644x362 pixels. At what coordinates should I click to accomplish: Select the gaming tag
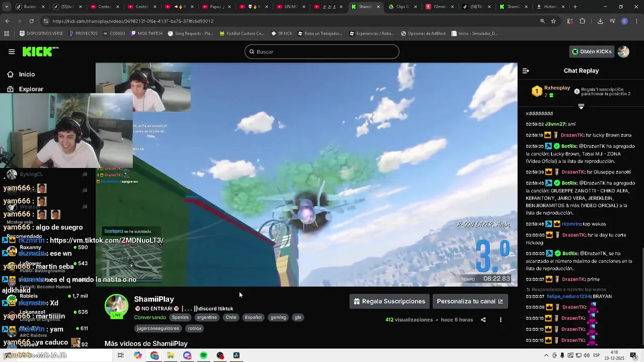pos(278,317)
